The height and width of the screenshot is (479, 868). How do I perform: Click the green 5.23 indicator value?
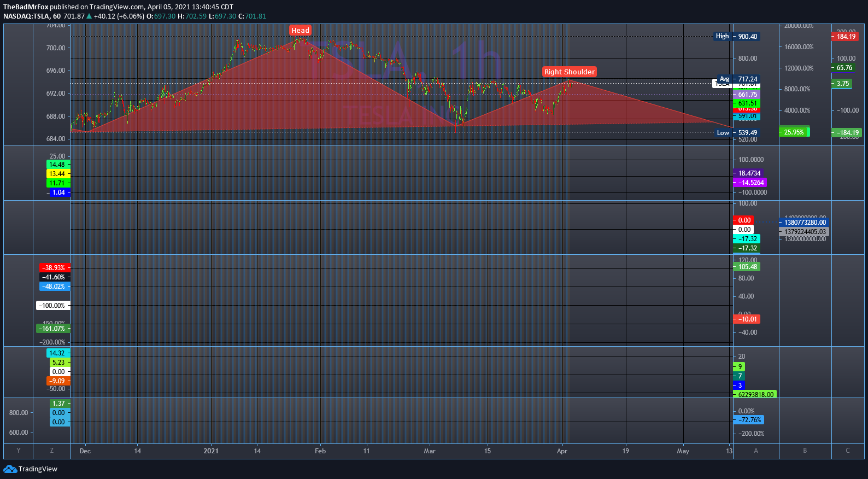[60, 363]
